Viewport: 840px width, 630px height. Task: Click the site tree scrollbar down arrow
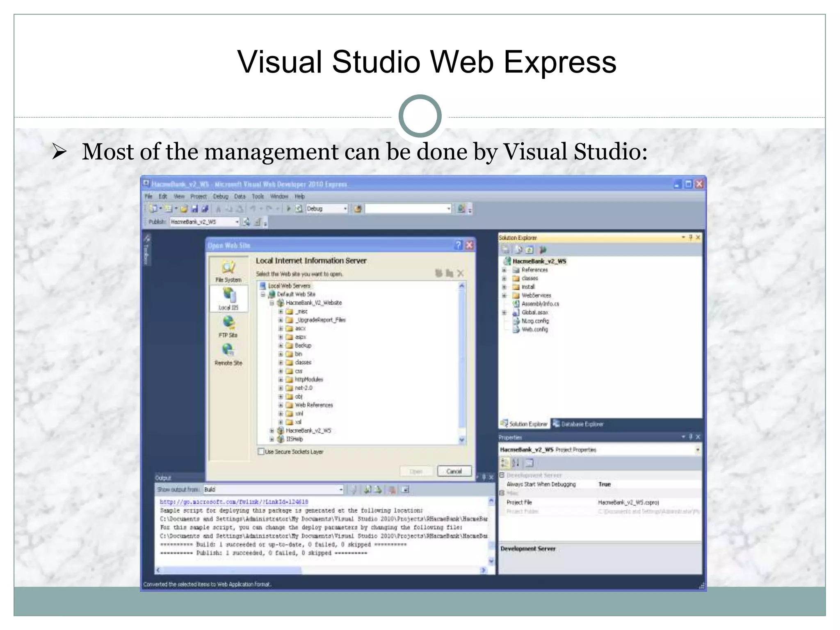click(462, 440)
